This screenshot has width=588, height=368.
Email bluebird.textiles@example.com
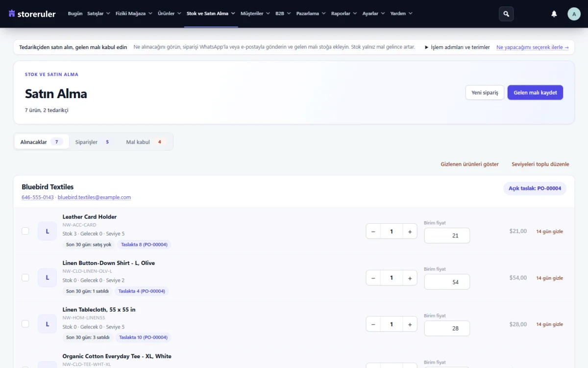coord(94,197)
